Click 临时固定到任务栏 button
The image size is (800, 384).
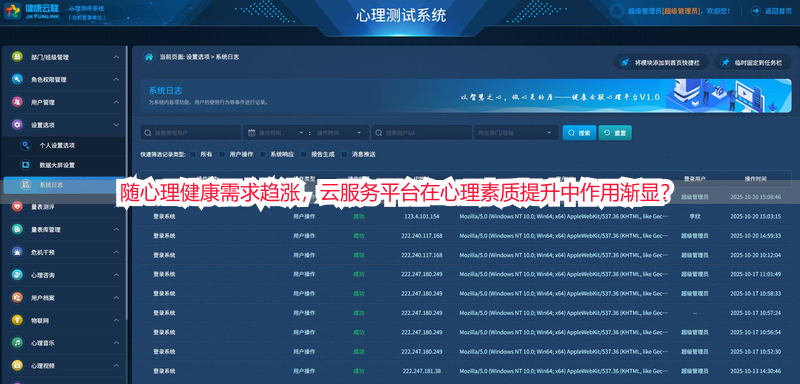(x=753, y=62)
